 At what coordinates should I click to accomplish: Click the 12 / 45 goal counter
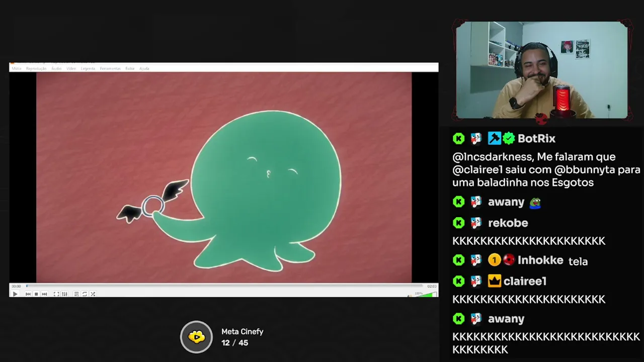(234, 343)
